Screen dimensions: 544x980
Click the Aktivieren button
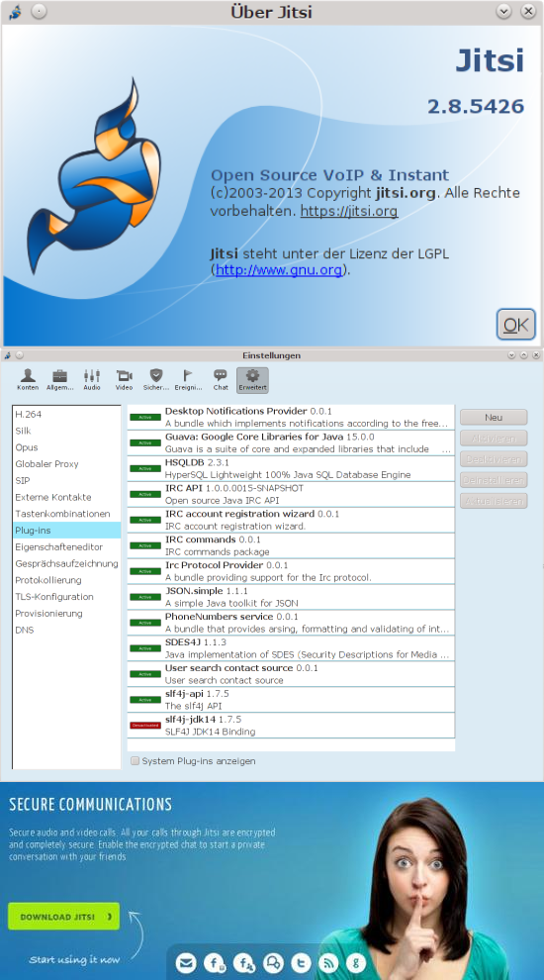click(494, 439)
